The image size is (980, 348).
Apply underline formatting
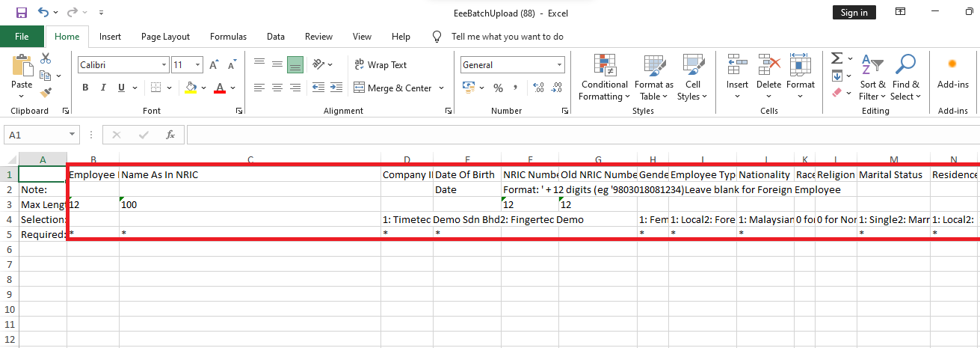[x=121, y=88]
